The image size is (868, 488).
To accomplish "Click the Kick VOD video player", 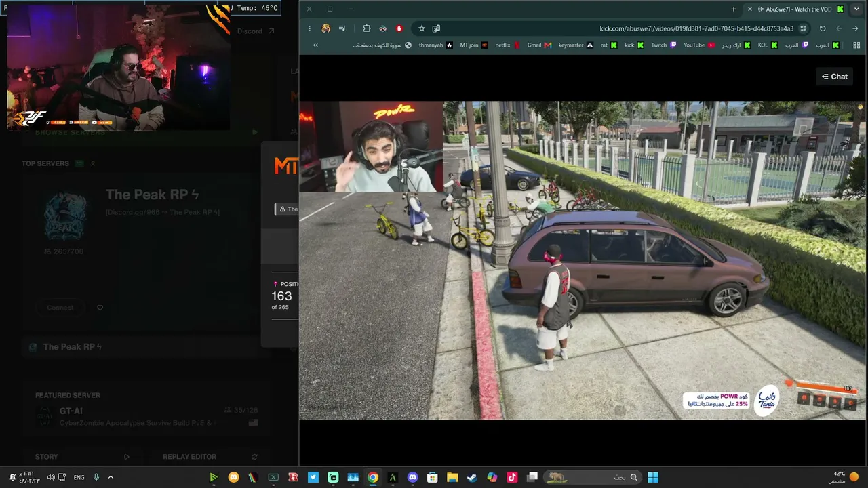I will (x=583, y=260).
